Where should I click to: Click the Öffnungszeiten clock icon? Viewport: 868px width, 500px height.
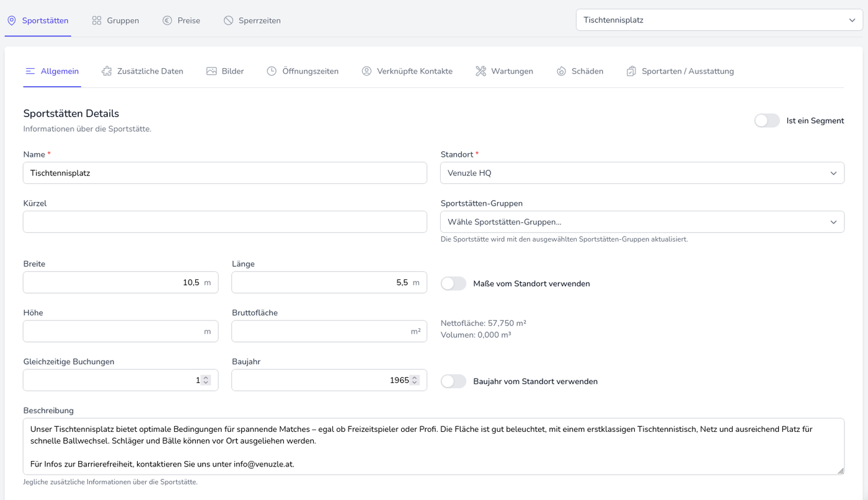pyautogui.click(x=272, y=71)
